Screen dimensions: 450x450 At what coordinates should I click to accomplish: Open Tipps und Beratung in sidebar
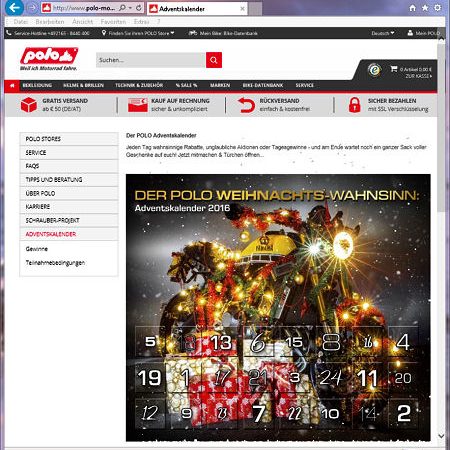pyautogui.click(x=69, y=180)
